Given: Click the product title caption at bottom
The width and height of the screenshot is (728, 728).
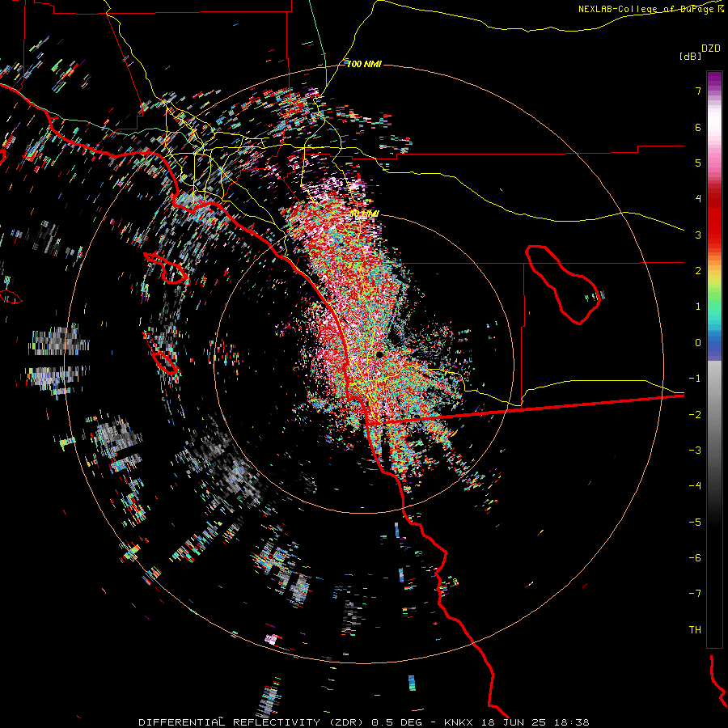Looking at the screenshot, I should (364, 722).
